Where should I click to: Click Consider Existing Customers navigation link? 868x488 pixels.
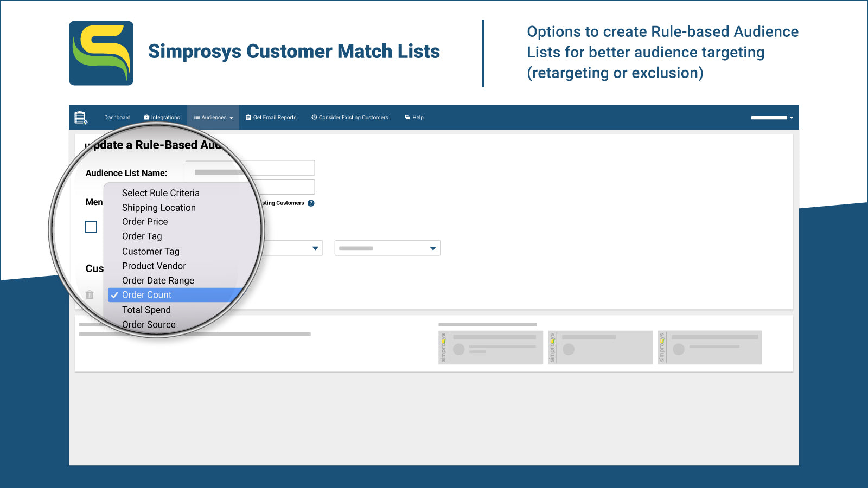point(353,117)
